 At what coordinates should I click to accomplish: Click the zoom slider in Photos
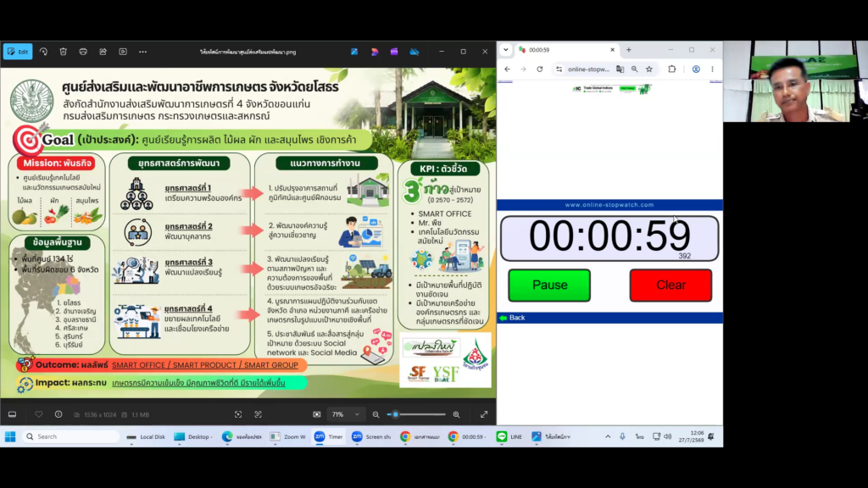[416, 414]
